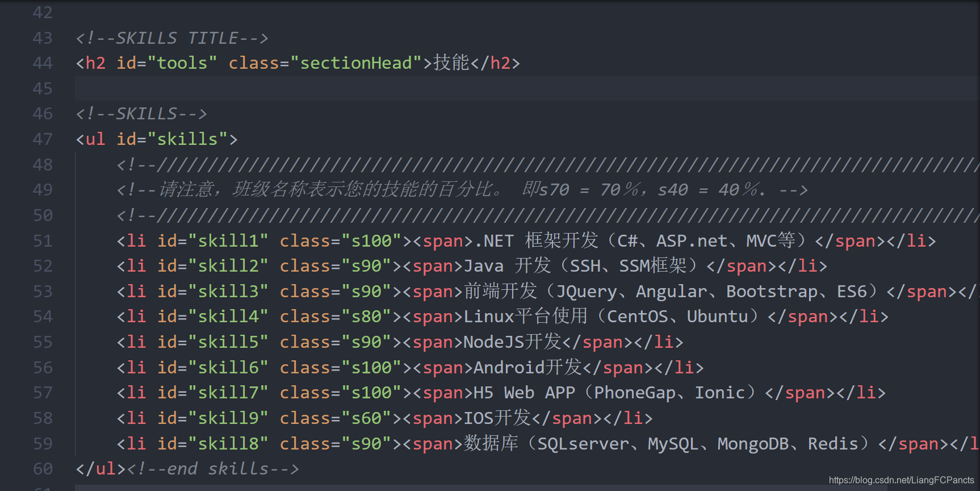Viewport: 980px width, 491px height.
Task: Click line number 60 in gutter
Action: click(x=43, y=469)
